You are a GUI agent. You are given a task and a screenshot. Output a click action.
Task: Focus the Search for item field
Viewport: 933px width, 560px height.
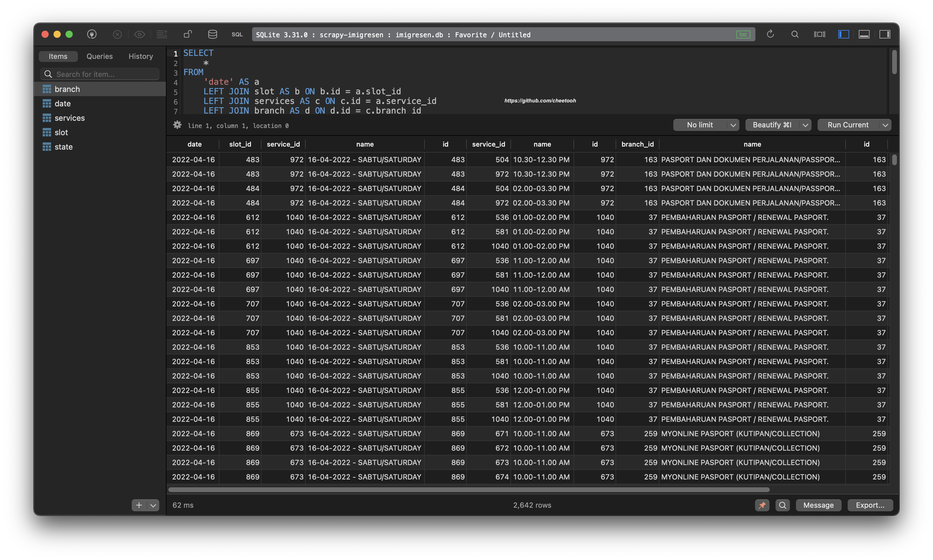(x=99, y=74)
